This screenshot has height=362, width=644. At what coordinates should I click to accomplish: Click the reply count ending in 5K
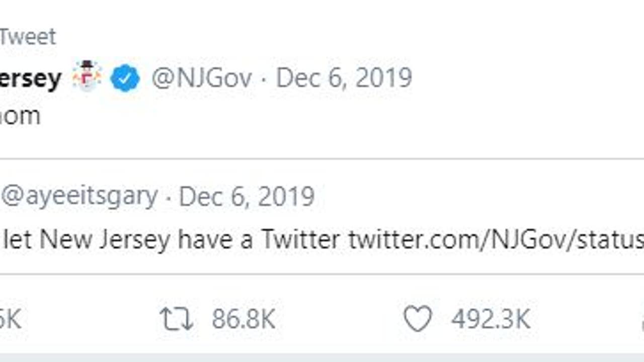click(x=10, y=319)
